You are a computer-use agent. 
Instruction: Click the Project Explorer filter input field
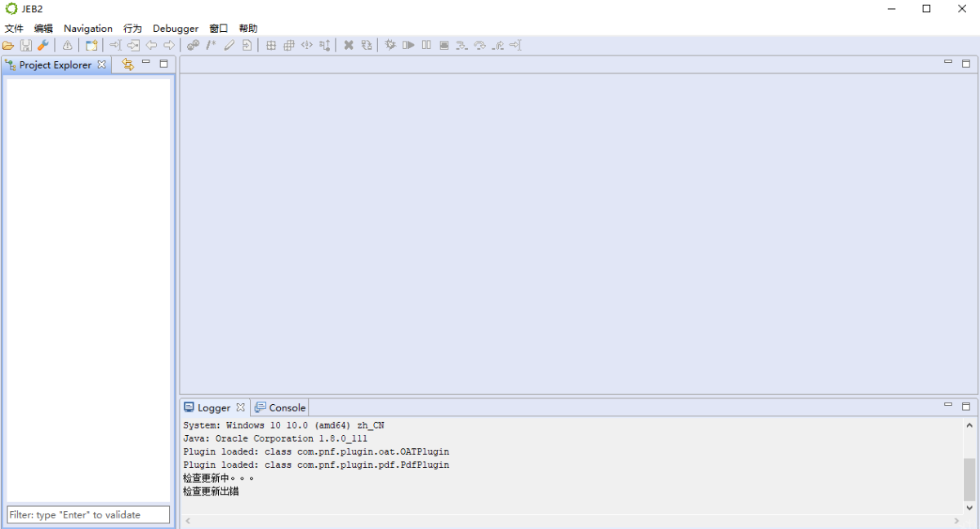88,514
